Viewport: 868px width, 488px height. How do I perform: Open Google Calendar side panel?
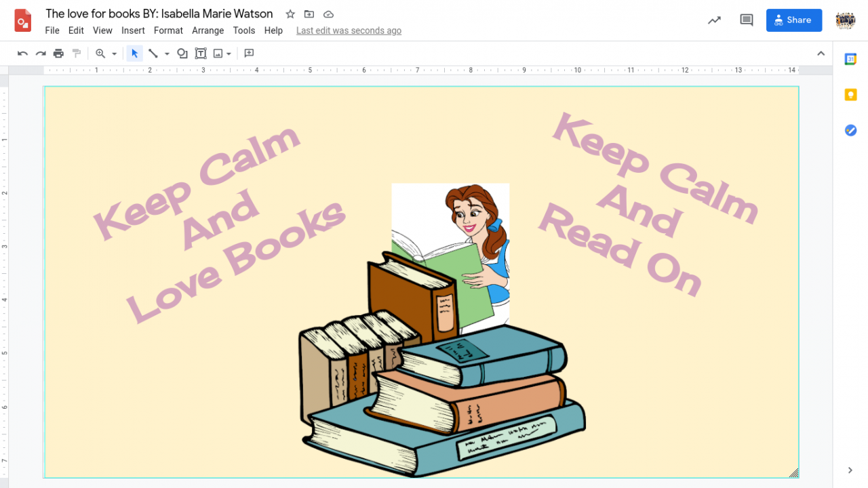click(x=850, y=60)
